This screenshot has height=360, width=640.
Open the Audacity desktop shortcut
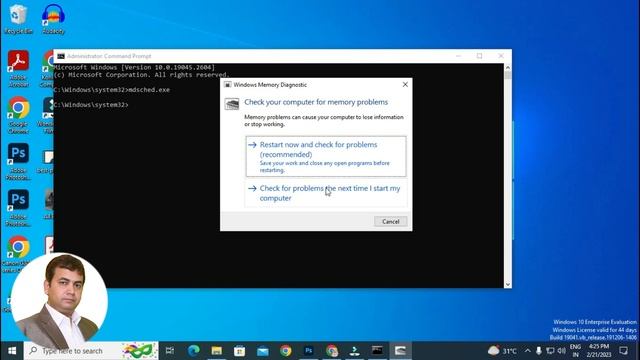(53, 19)
